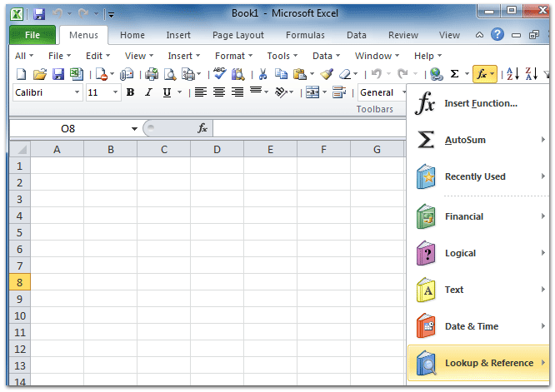This screenshot has width=555, height=392.
Task: Click the New blank workbook icon
Action: click(x=22, y=74)
